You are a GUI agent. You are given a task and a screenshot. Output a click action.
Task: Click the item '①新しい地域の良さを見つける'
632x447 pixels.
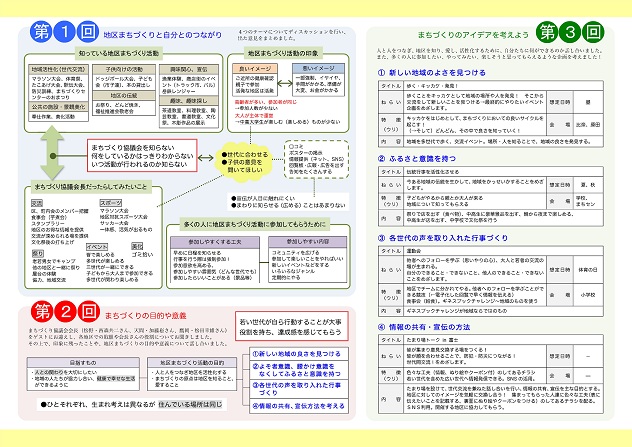click(x=299, y=354)
